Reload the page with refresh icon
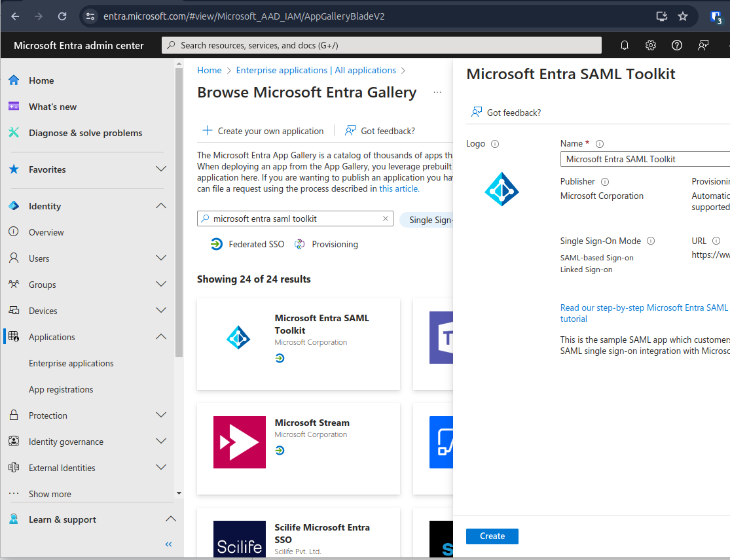730x560 pixels. 62,16
